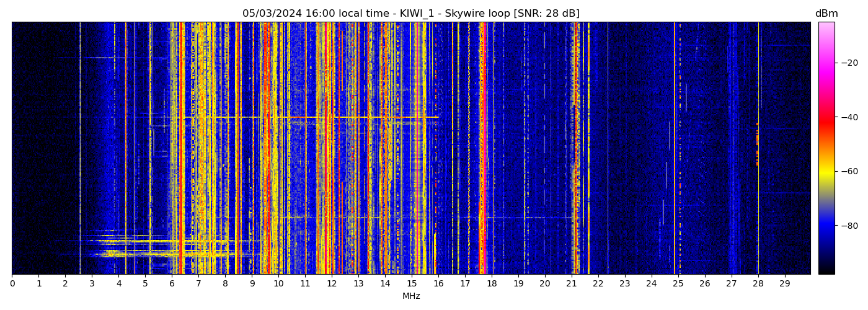This screenshot has height=310, width=868.
Task: Click the strong orange band near 17.6 MHz
Action: point(481,149)
